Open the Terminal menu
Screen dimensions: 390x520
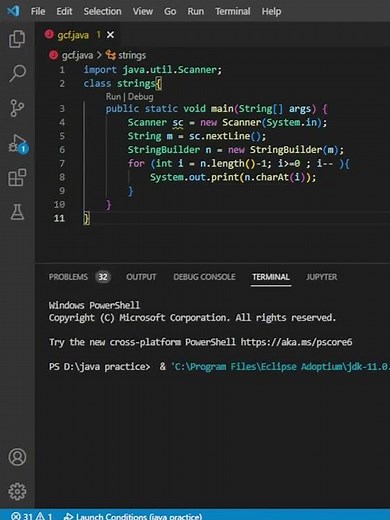pyautogui.click(x=233, y=11)
